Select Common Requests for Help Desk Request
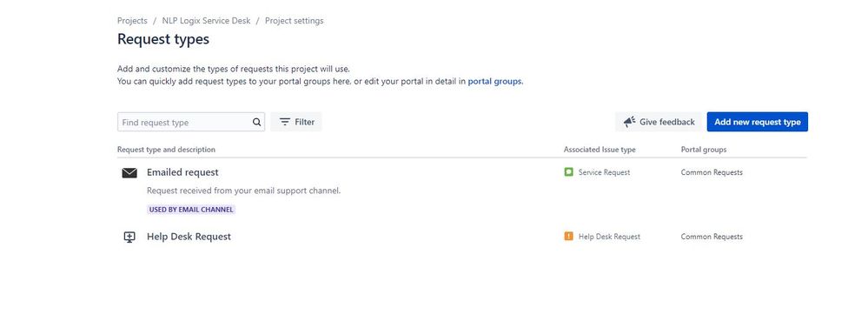Image resolution: width=868 pixels, height=335 pixels. click(712, 237)
